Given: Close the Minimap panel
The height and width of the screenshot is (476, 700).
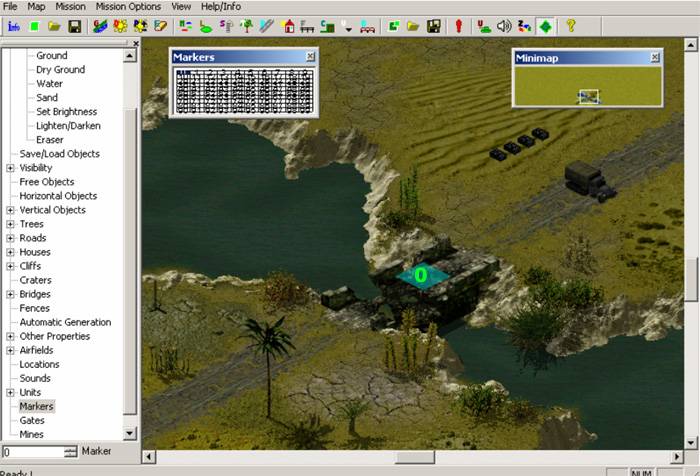Looking at the screenshot, I should click(x=654, y=57).
